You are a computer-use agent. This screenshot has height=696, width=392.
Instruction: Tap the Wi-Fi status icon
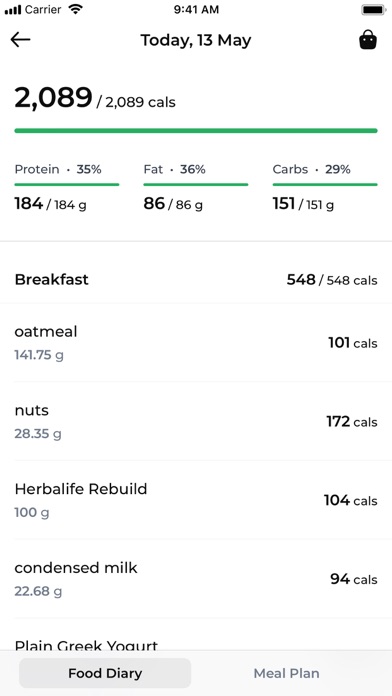(76, 9)
